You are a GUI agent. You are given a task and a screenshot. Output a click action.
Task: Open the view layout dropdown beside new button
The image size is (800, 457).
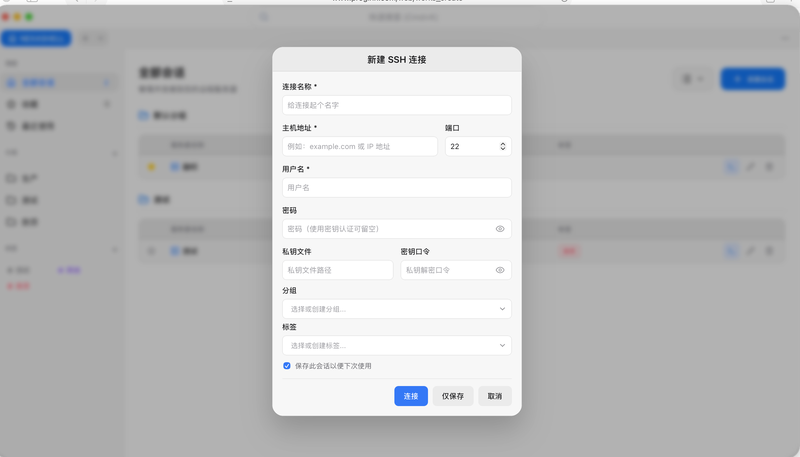click(693, 79)
